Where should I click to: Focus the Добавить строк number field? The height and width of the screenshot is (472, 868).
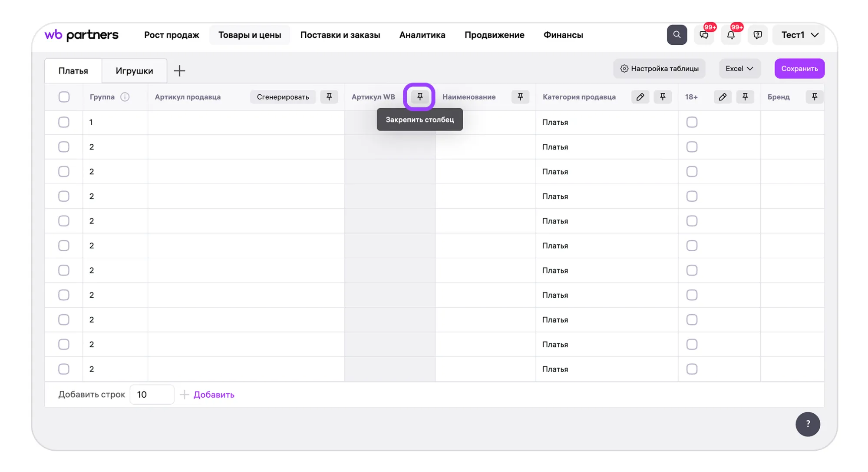click(x=152, y=394)
